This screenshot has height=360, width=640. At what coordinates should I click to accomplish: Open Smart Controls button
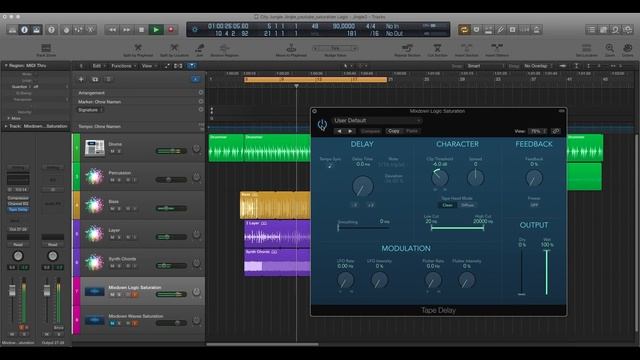[66, 30]
